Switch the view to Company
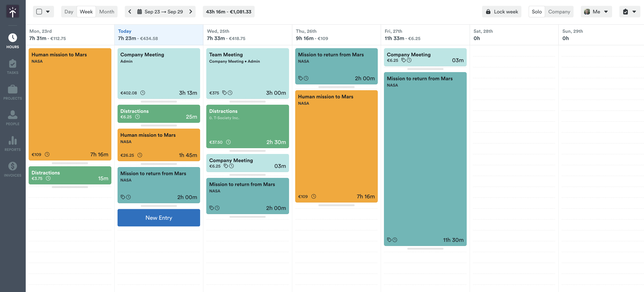The width and height of the screenshot is (644, 292). (559, 11)
